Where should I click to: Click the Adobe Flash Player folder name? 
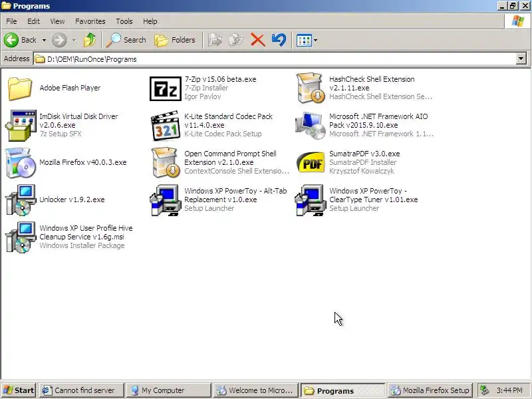click(70, 88)
